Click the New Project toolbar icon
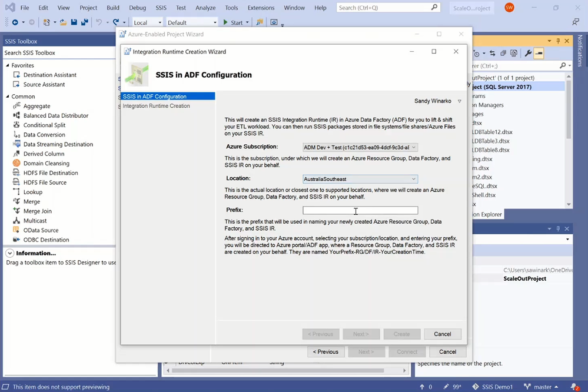The height and width of the screenshot is (392, 588). click(x=46, y=22)
